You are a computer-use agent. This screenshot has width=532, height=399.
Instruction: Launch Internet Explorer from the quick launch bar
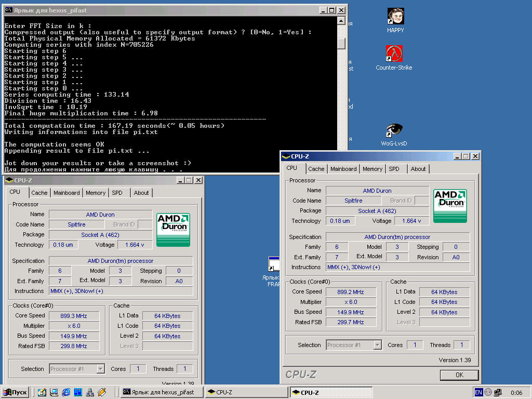66,392
